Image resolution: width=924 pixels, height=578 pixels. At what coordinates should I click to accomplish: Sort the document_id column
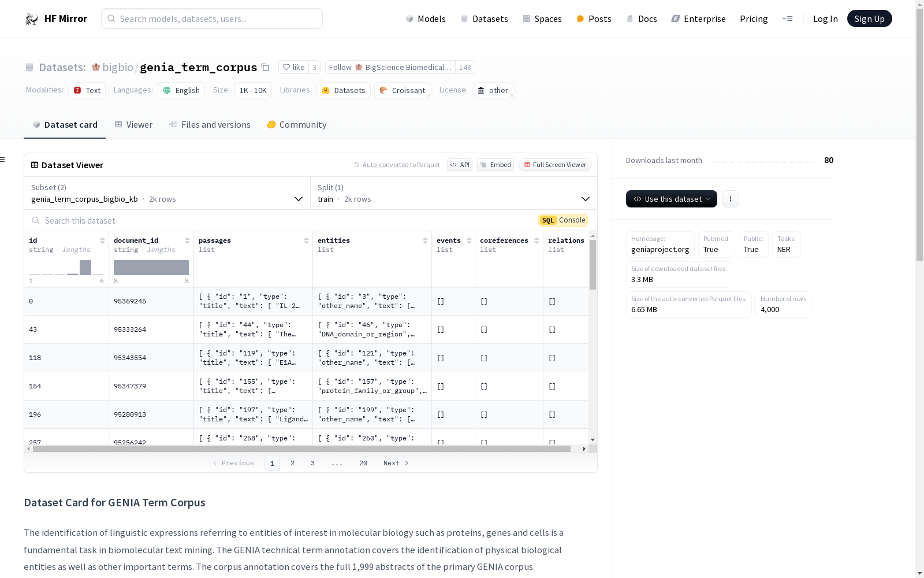coord(187,240)
